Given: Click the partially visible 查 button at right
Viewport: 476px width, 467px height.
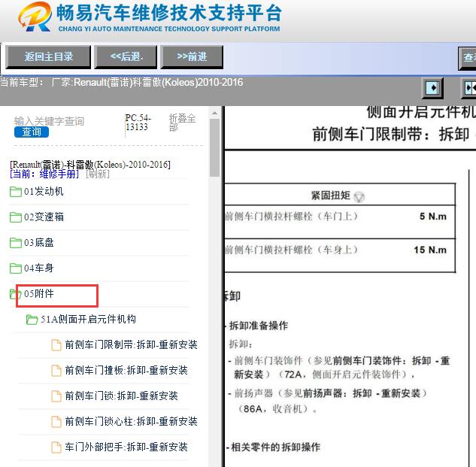Looking at the screenshot, I should click(x=467, y=58).
